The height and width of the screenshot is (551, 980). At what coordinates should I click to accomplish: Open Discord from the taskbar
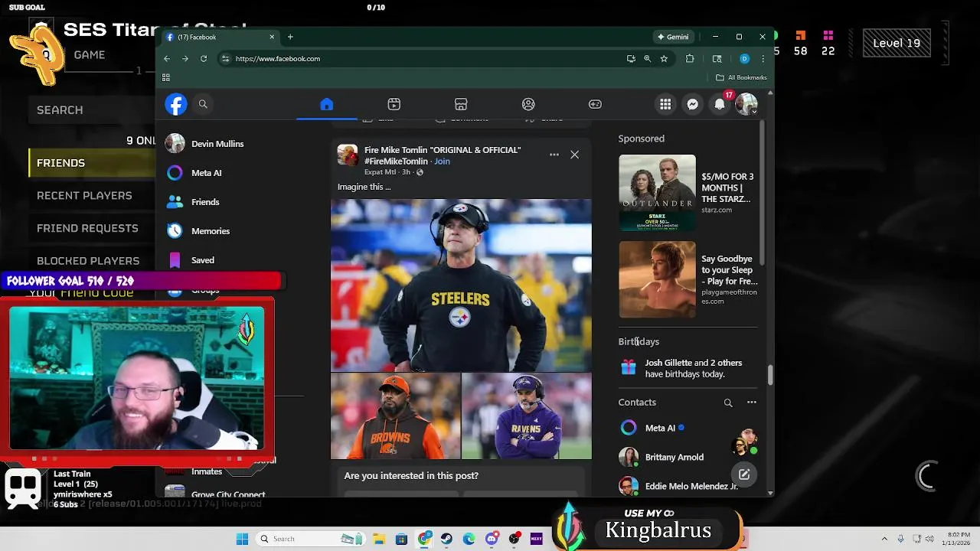click(x=492, y=539)
